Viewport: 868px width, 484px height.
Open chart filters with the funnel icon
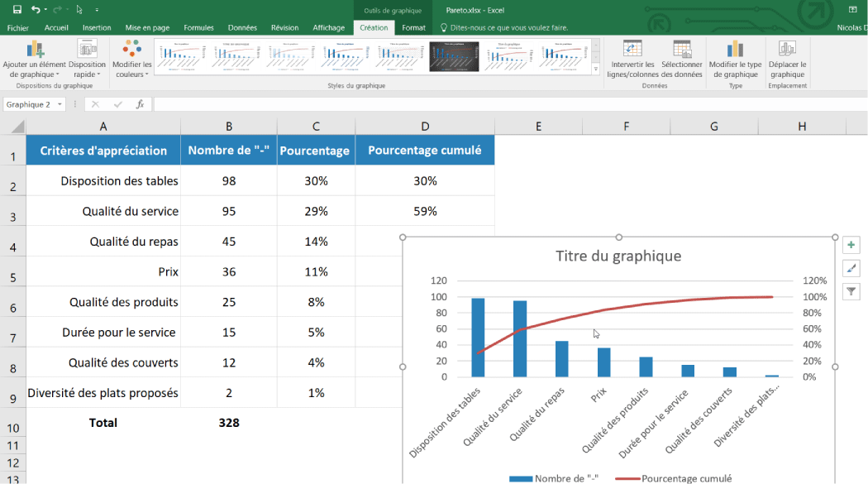851,291
